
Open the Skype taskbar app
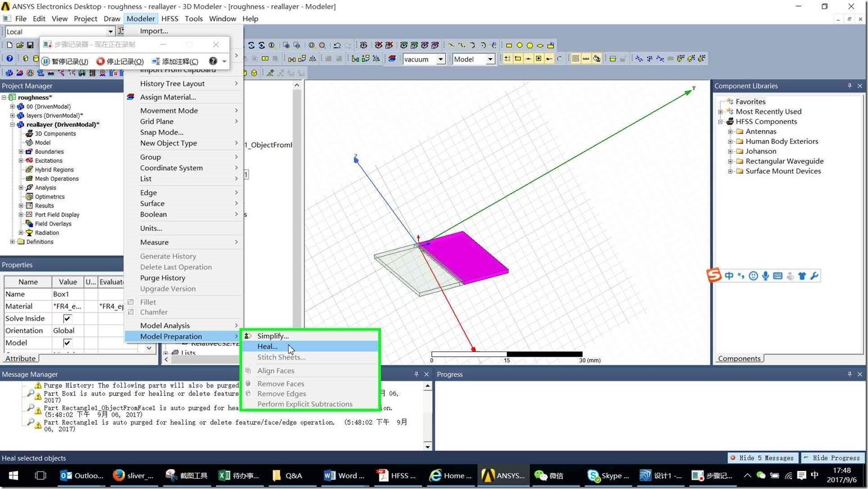(608, 475)
